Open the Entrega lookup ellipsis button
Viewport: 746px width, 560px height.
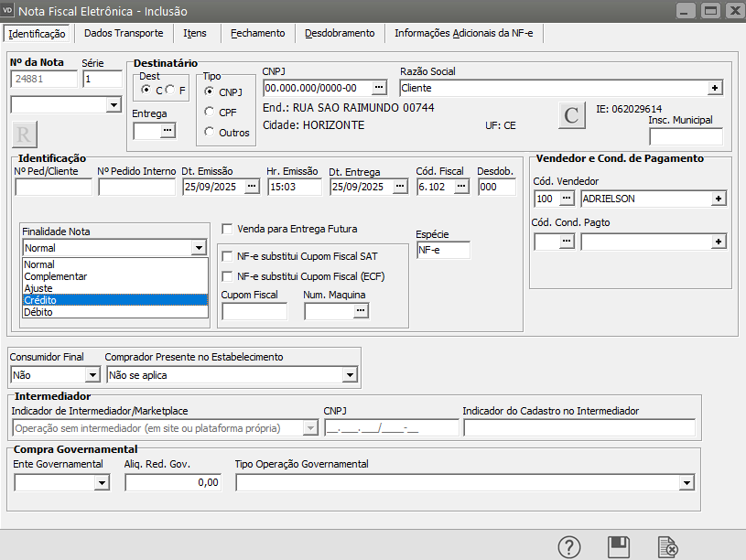pos(168,130)
